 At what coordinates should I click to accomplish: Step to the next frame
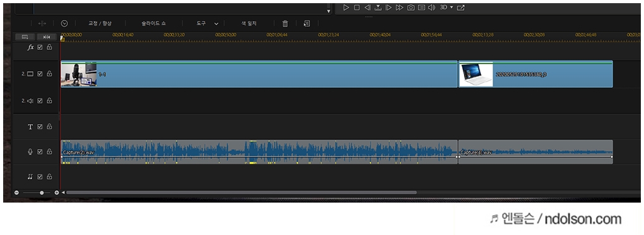[x=389, y=7]
